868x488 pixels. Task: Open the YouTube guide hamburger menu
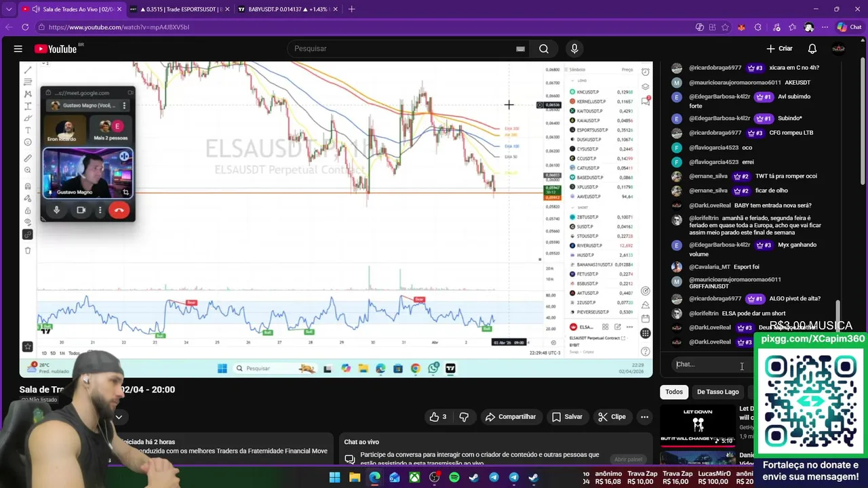coord(18,49)
